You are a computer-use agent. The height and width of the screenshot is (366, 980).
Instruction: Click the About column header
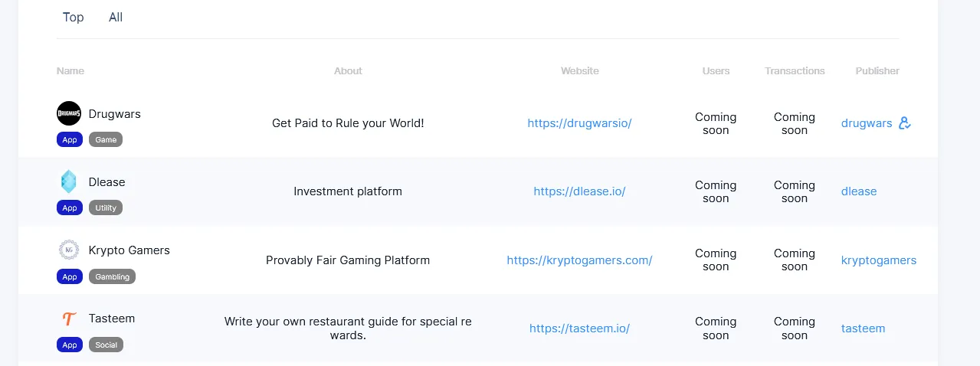(x=348, y=70)
